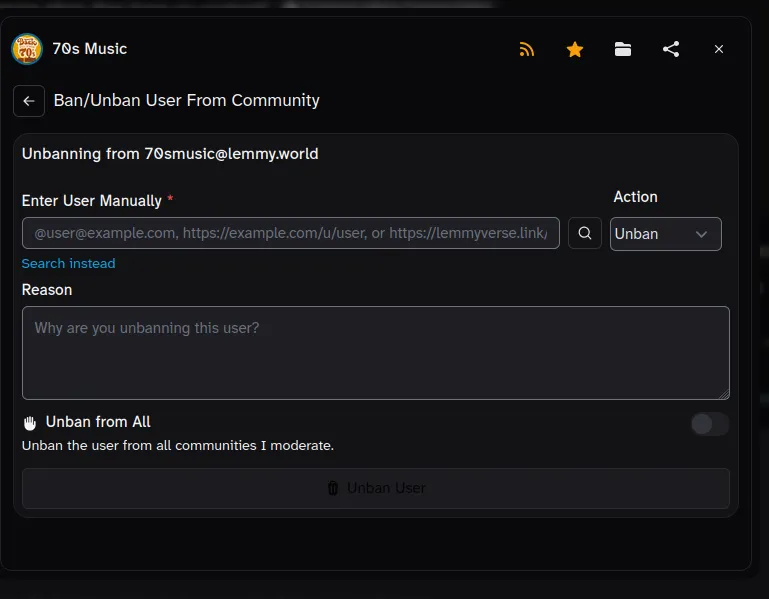769x599 pixels.
Task: Click the "Unbanning from 70smusic@lemmy.world" text
Action: [170, 154]
